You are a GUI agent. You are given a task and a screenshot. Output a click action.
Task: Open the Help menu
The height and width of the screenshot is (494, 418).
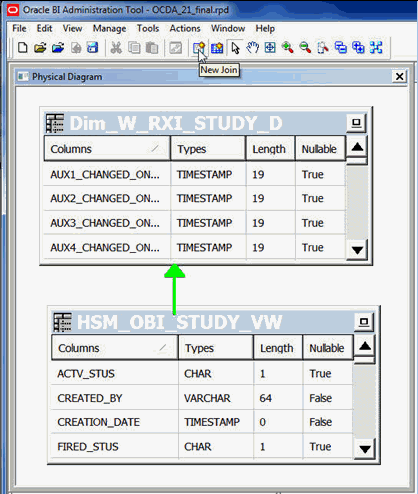[265, 29]
